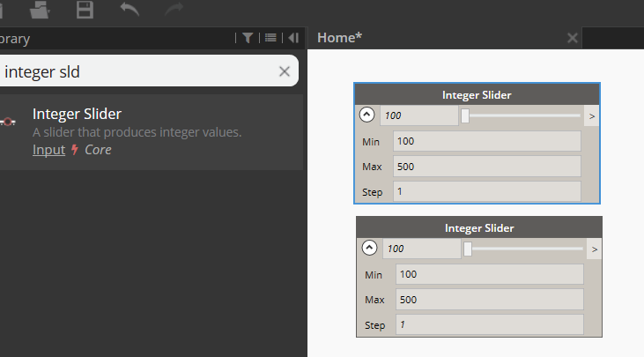This screenshot has width=644, height=357.
Task: Click the Redo arrow icon
Action: (174, 9)
